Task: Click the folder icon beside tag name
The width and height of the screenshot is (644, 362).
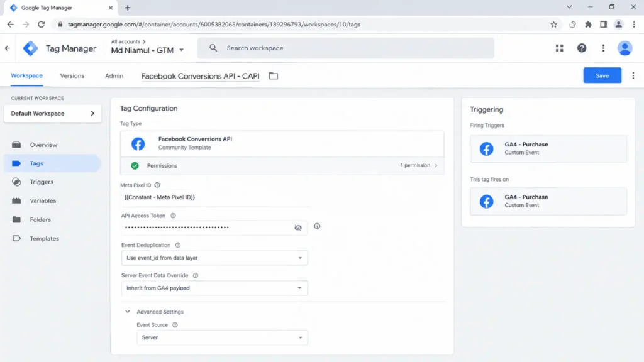Action: (274, 76)
